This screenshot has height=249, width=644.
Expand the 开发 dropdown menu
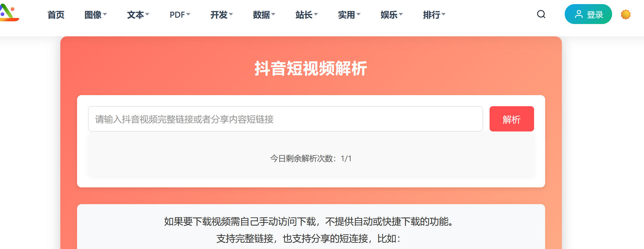click(x=222, y=15)
